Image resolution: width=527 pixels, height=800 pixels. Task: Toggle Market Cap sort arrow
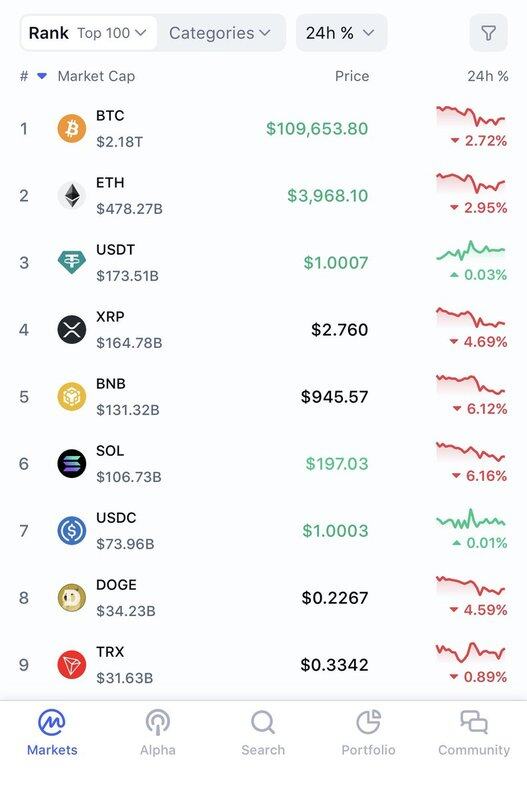(42, 76)
